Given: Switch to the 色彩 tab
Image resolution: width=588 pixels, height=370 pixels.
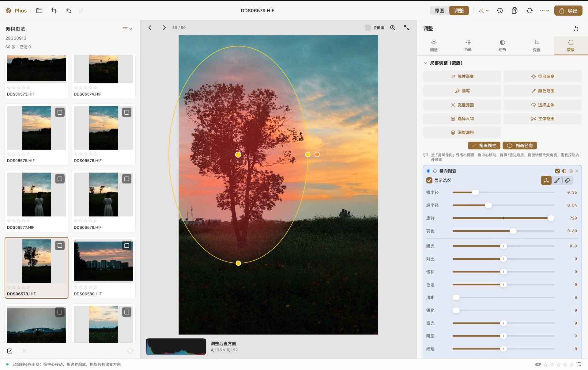Looking at the screenshot, I should click(468, 45).
